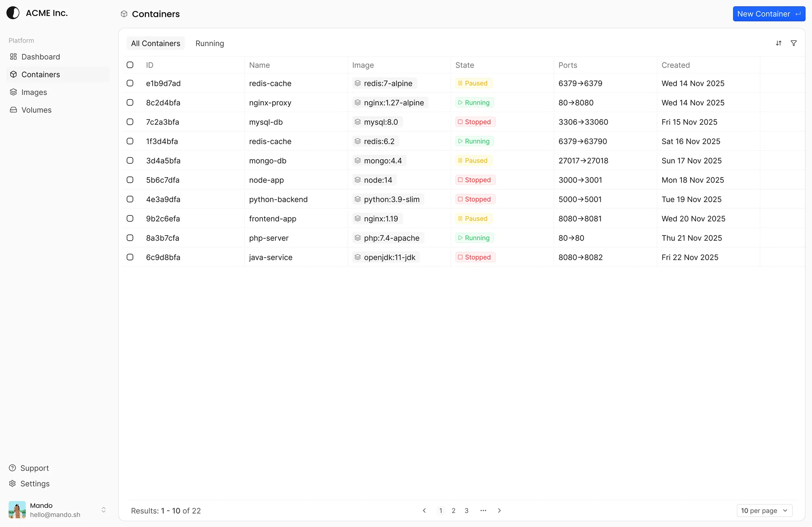
Task: Click the next page arrow
Action: click(499, 510)
